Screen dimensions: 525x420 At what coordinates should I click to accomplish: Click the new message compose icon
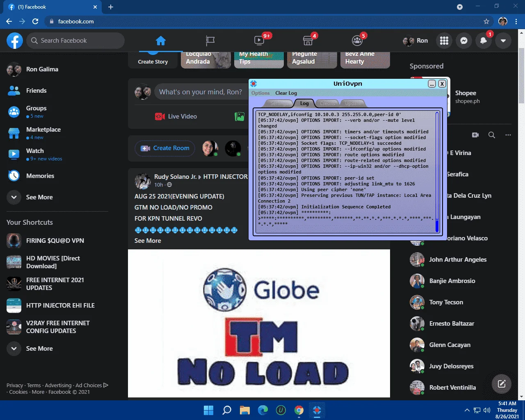pos(502,384)
